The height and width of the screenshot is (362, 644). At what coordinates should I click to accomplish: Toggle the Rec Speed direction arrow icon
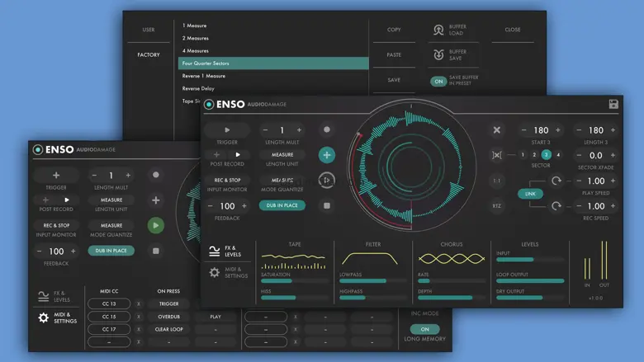(x=556, y=206)
